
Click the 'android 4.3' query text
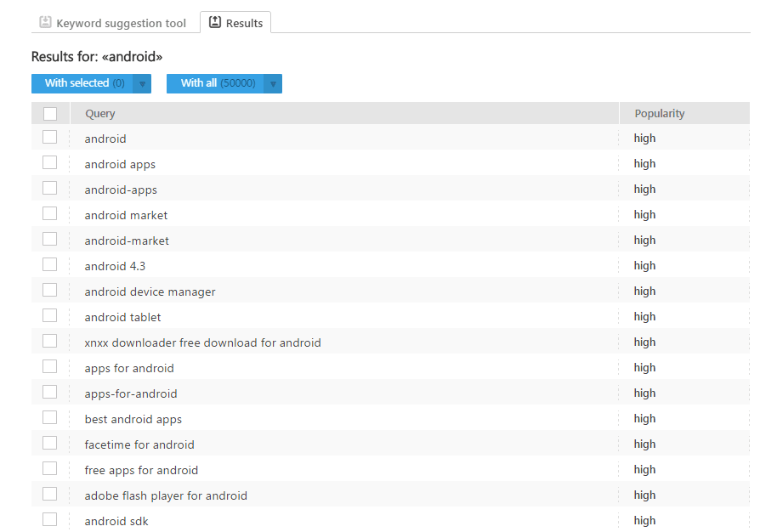pos(115,267)
